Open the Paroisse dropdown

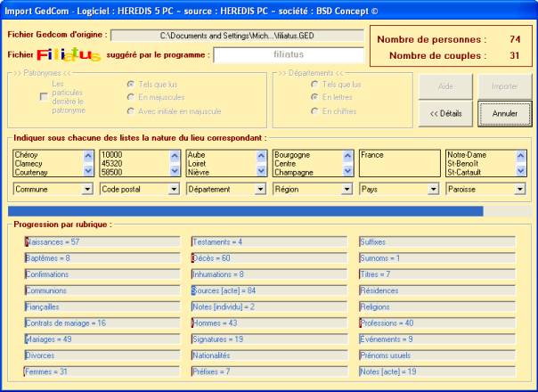(519, 189)
